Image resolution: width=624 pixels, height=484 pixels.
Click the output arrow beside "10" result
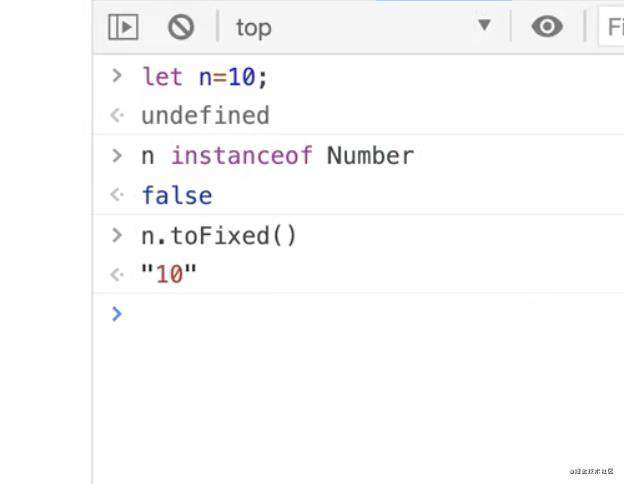(x=117, y=274)
